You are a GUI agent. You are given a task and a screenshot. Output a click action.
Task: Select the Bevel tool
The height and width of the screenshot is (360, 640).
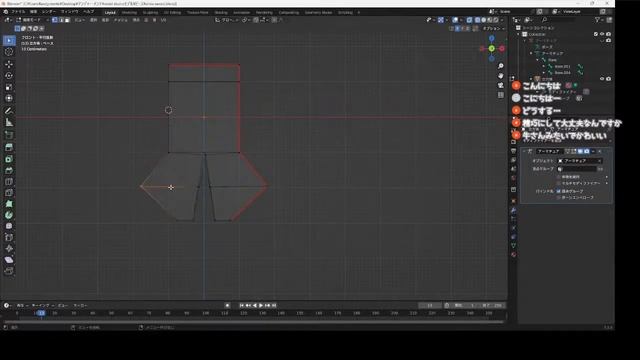(9, 170)
